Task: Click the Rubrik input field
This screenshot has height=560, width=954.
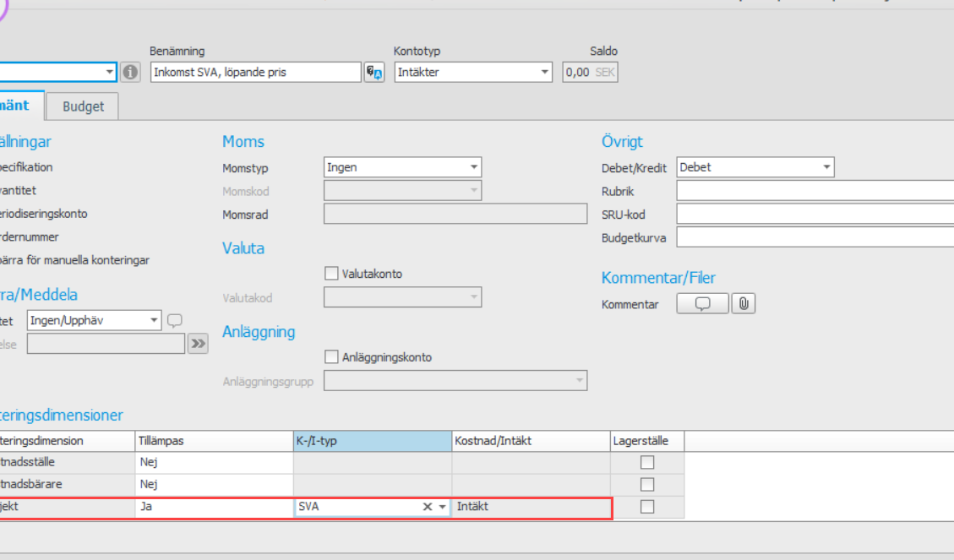Action: click(815, 191)
